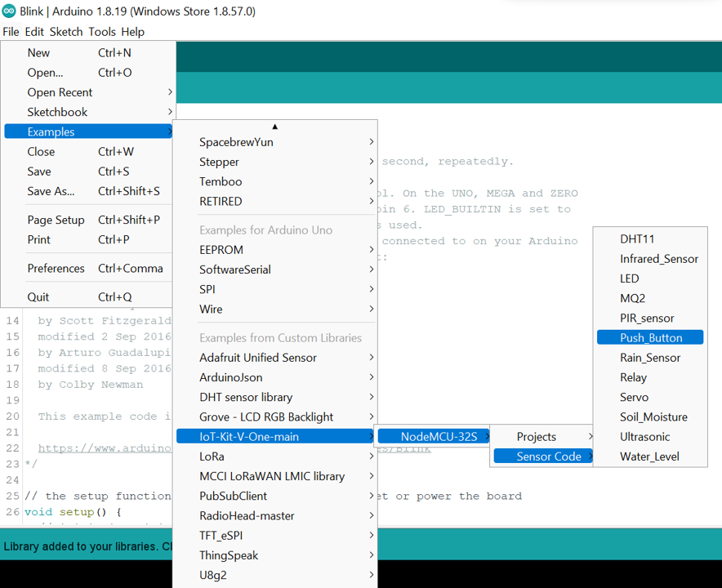Open the Rain_Sensor example sketch
Screen dimensions: 722x588
pyautogui.click(x=650, y=358)
